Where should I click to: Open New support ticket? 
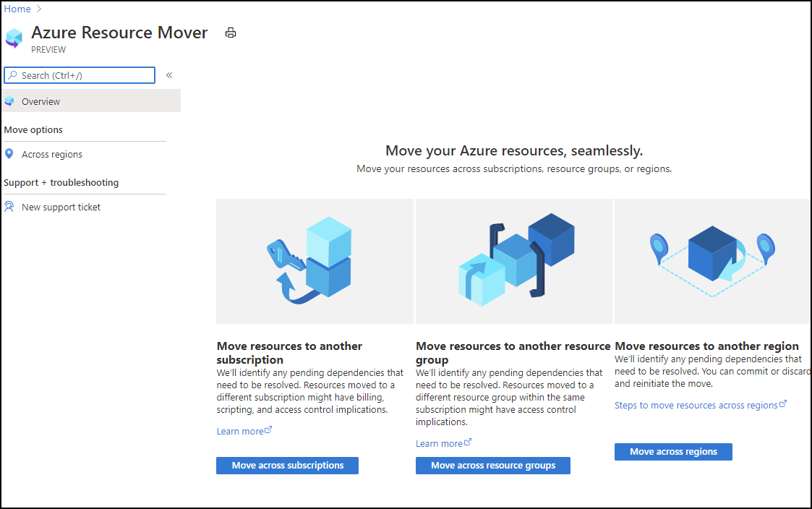pyautogui.click(x=61, y=207)
